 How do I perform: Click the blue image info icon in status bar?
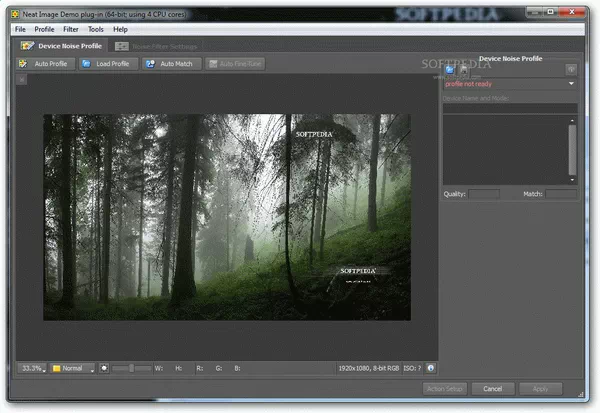[431, 368]
